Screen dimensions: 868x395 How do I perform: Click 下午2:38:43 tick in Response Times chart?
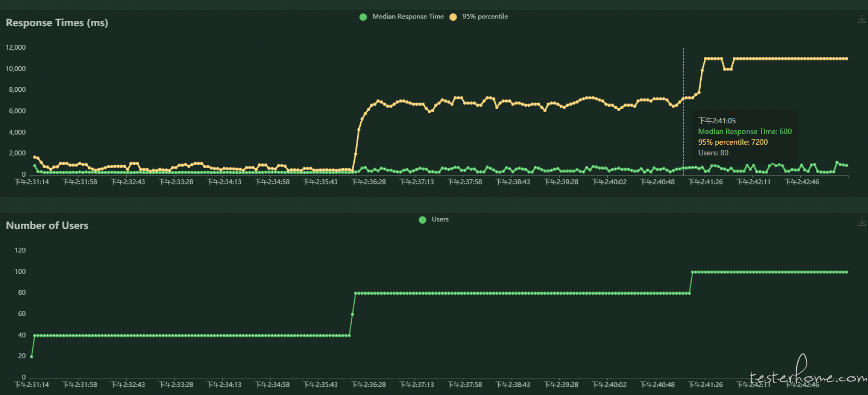513,182
